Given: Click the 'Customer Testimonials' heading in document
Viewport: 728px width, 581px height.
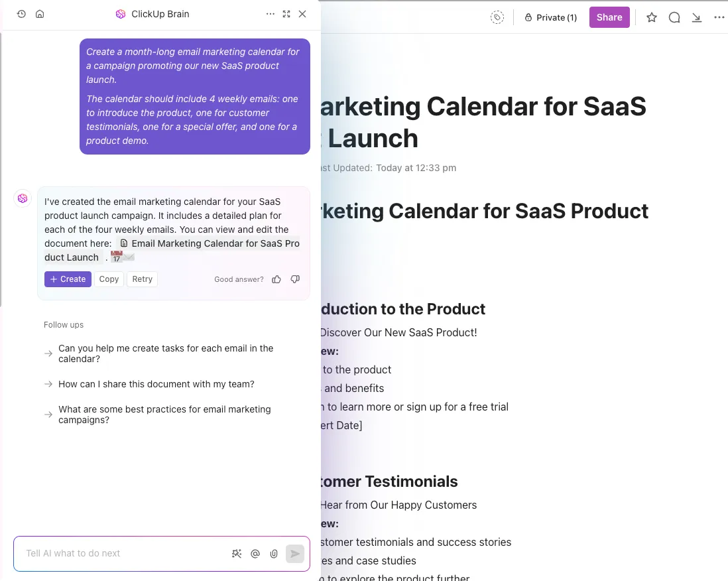Looking at the screenshot, I should [x=390, y=482].
